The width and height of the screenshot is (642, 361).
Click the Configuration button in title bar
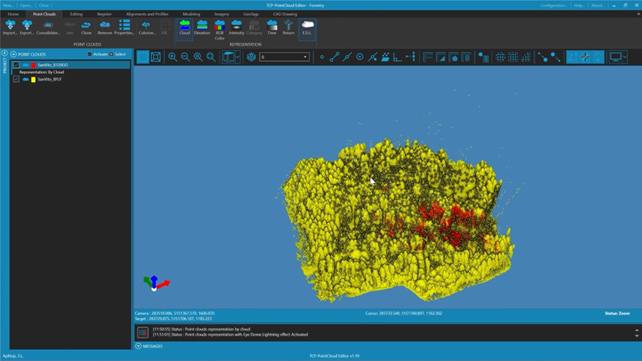coord(554,5)
